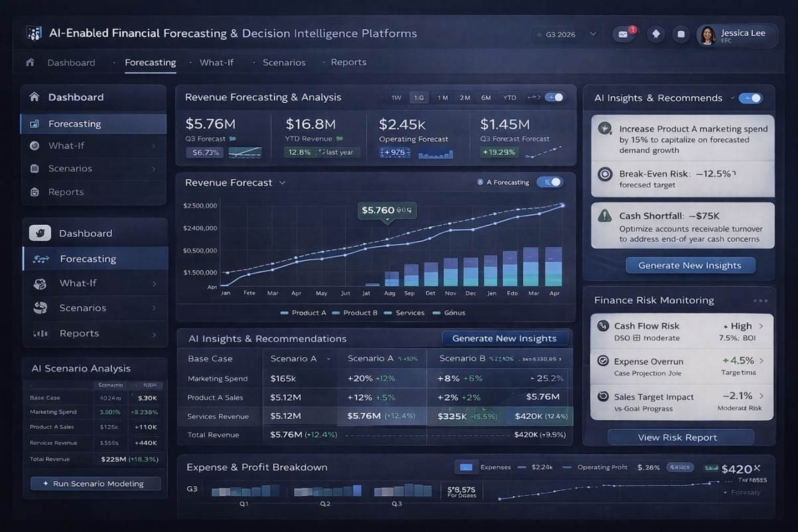Image resolution: width=798 pixels, height=532 pixels.
Task: Expand the Revenue Forecast chart dropdown
Action: 283,182
